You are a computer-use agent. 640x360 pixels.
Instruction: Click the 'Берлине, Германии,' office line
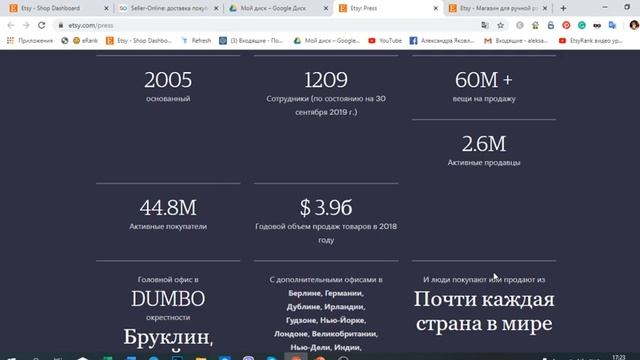coord(326,293)
